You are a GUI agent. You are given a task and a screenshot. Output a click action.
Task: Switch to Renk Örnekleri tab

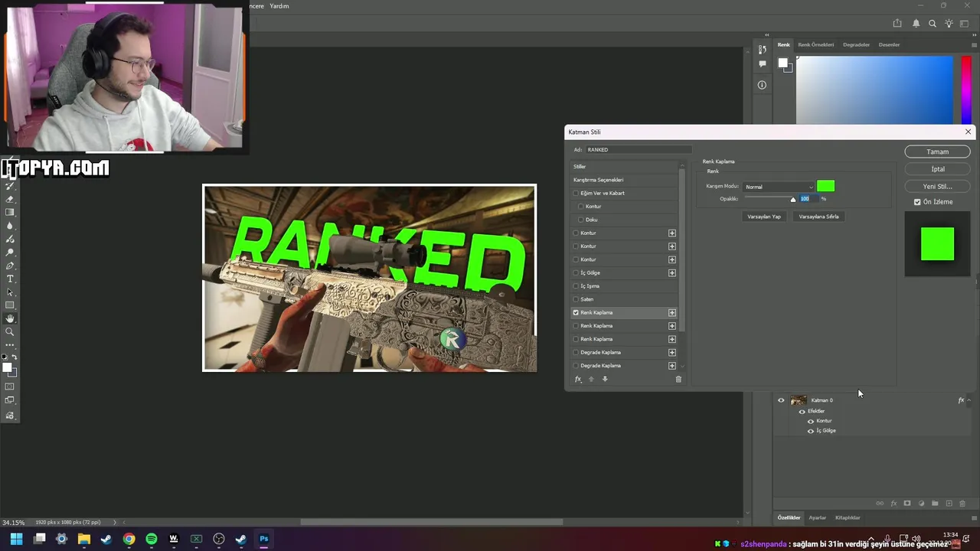pyautogui.click(x=815, y=44)
